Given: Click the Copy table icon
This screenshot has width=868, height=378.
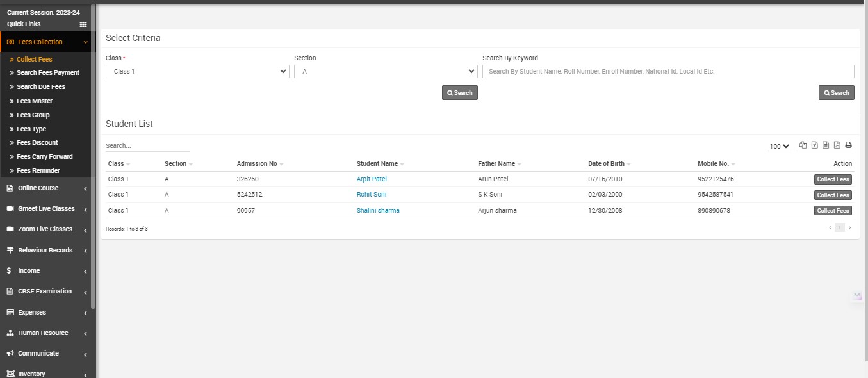Looking at the screenshot, I should point(803,145).
